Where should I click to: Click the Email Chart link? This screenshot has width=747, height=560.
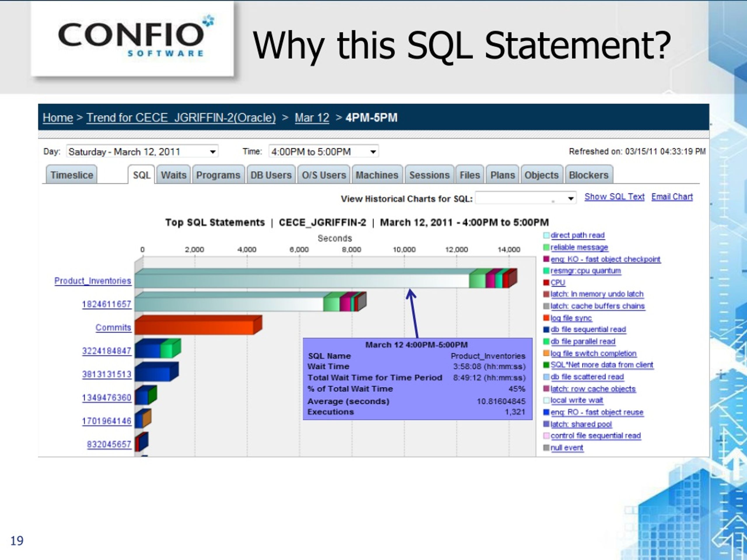672,197
